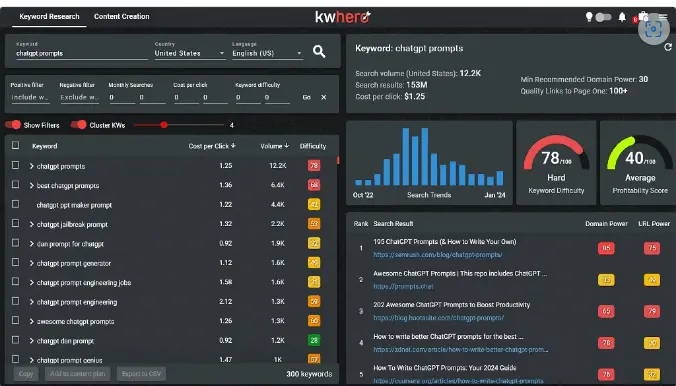Open the Country dropdown
The height and width of the screenshot is (386, 676).
(190, 53)
